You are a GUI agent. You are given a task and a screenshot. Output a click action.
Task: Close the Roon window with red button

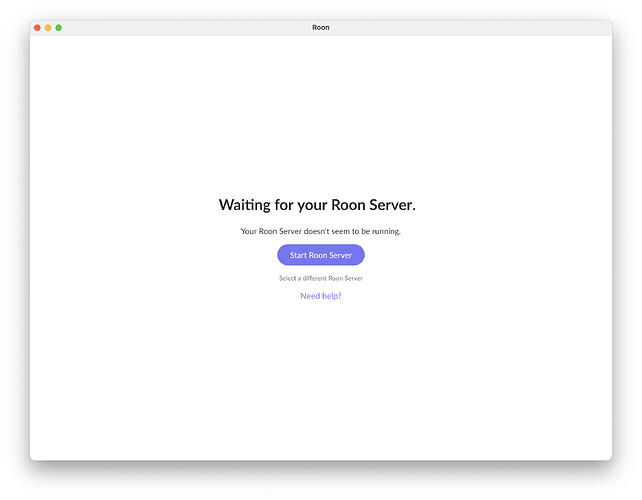tap(37, 27)
